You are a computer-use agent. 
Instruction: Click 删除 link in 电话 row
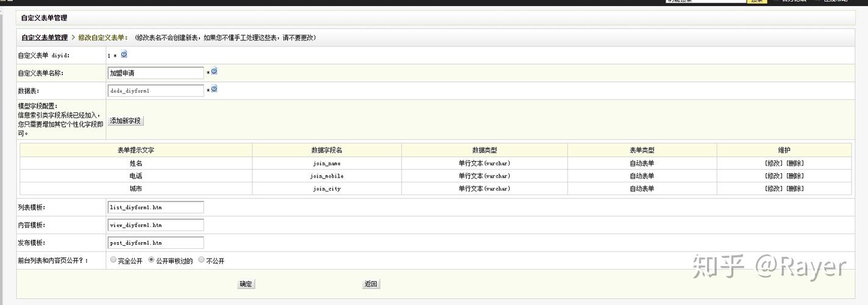794,176
